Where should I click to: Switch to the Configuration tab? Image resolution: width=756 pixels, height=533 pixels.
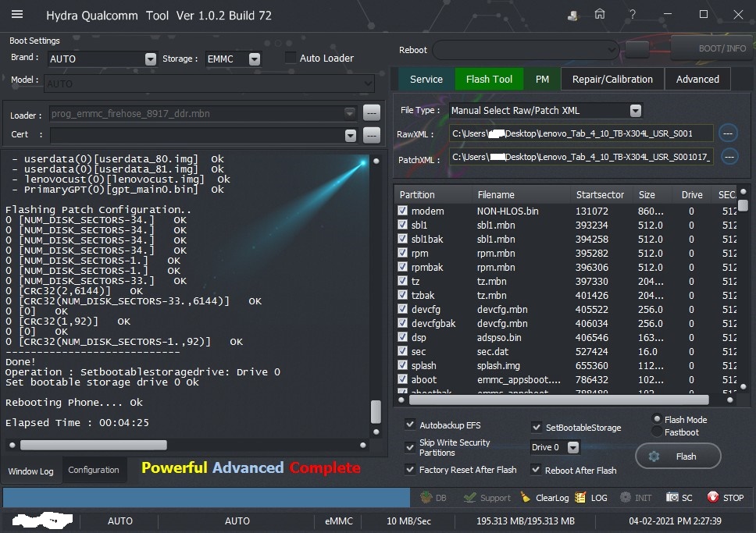pos(94,470)
